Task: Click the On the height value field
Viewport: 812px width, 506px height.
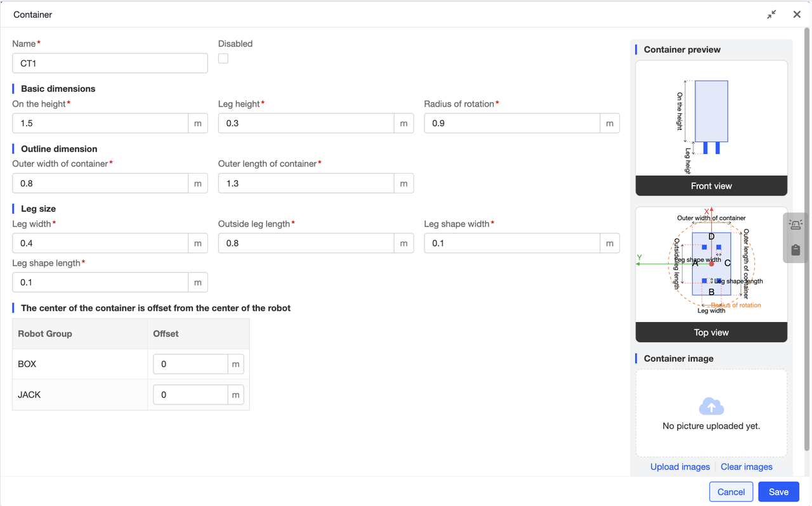Action: coord(100,123)
